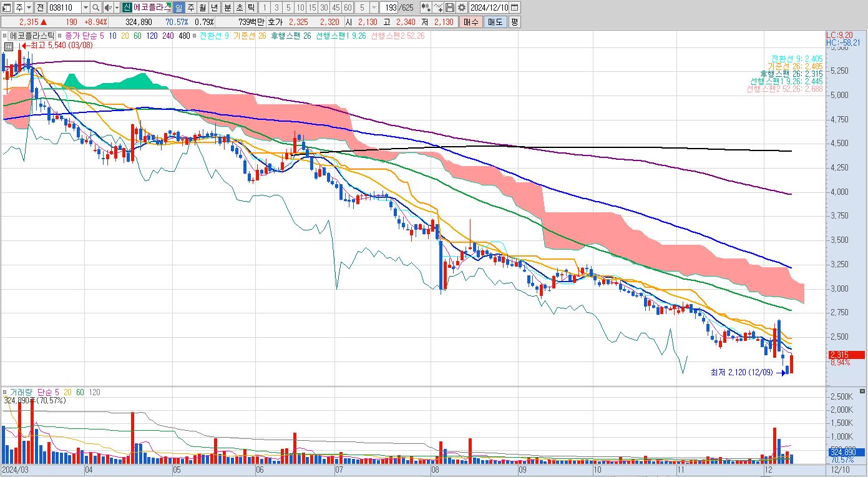This screenshot has width=868, height=477.
Task: Click the 매수 buy button
Action: (471, 22)
